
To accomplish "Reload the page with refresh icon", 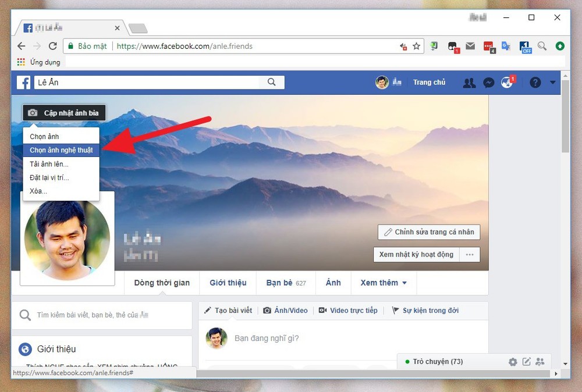I will pos(53,46).
